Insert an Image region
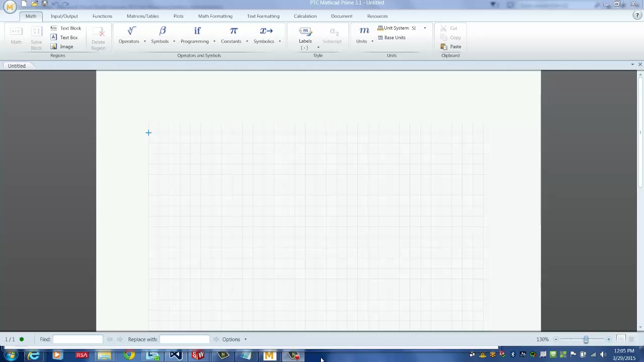The width and height of the screenshot is (644, 362). 62,46
